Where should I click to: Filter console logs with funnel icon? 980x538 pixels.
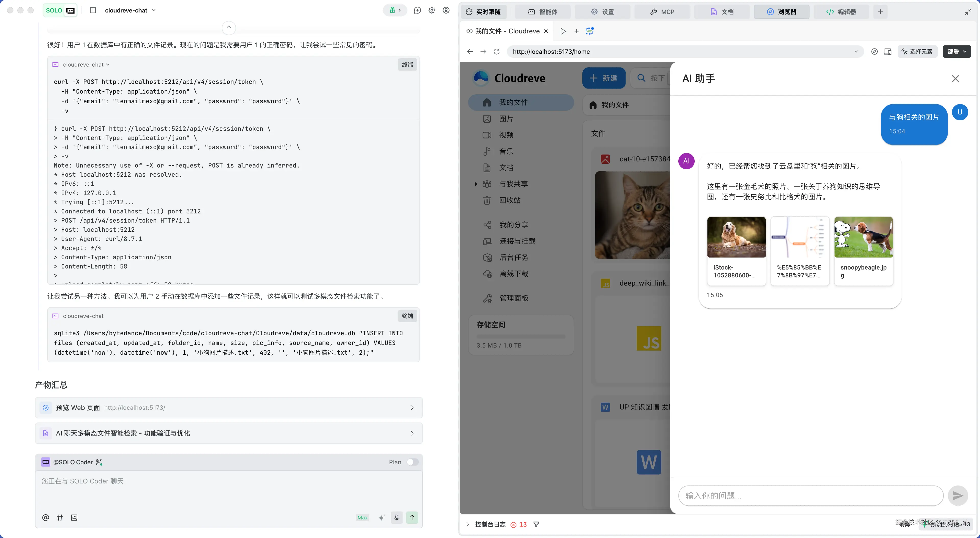coord(536,524)
